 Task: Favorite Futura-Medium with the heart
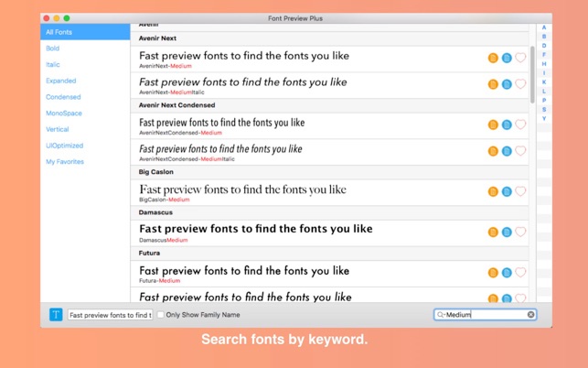tap(520, 272)
